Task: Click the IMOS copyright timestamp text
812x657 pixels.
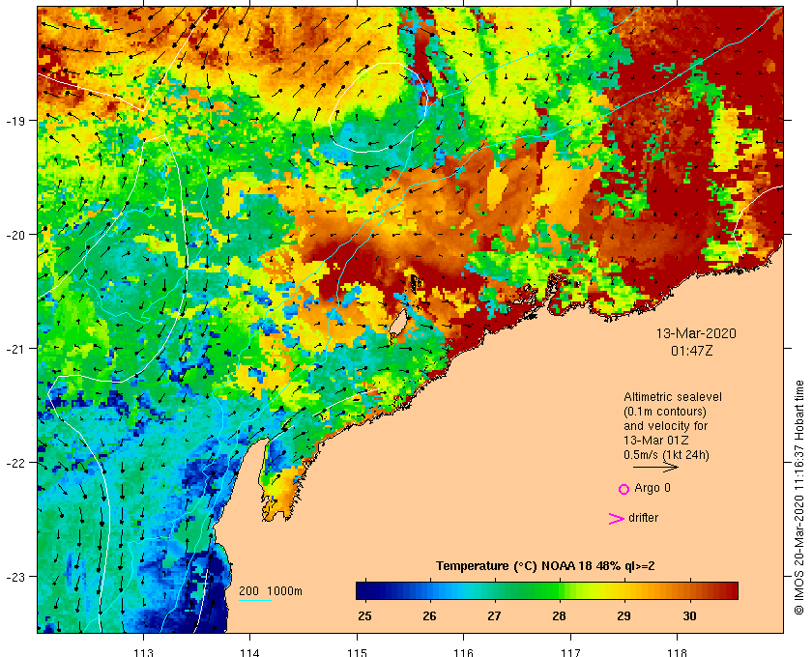Action: (798, 498)
